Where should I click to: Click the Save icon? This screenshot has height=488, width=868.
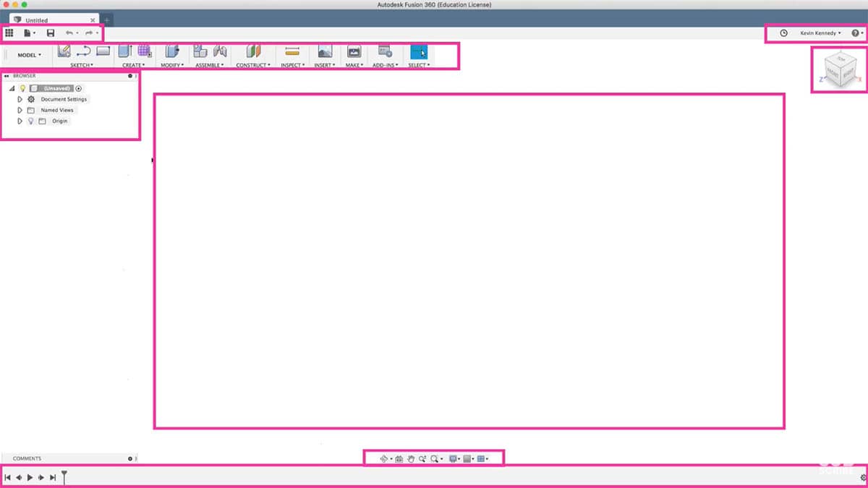[51, 33]
